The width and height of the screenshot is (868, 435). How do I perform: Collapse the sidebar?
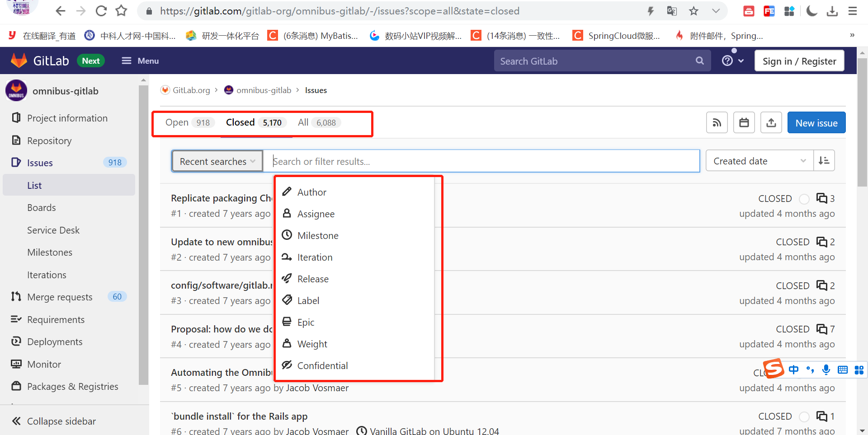click(x=54, y=421)
